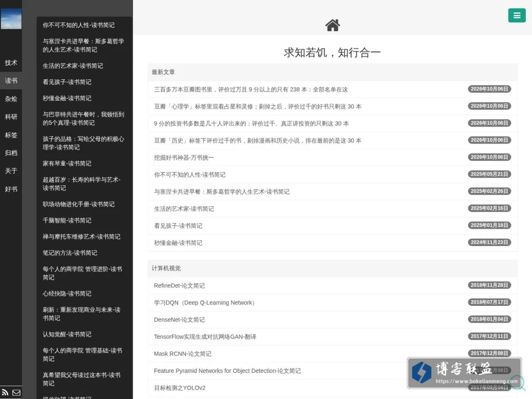Open submenu item 笔记的方法-读书简记
This screenshot has height=399, width=532.
[84, 253]
